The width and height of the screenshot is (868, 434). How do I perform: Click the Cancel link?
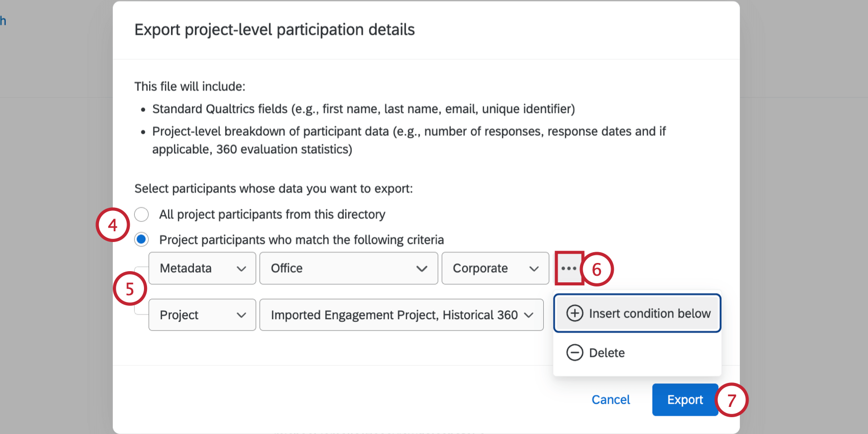[x=611, y=400]
